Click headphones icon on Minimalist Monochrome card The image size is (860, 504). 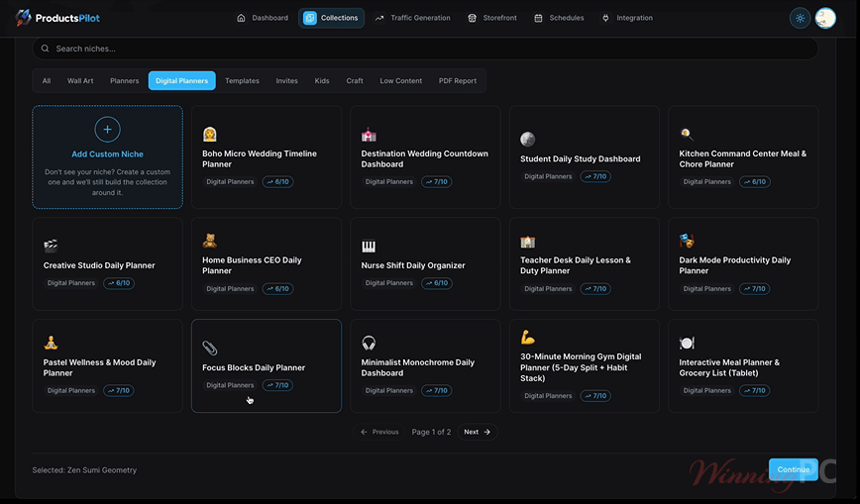[369, 343]
